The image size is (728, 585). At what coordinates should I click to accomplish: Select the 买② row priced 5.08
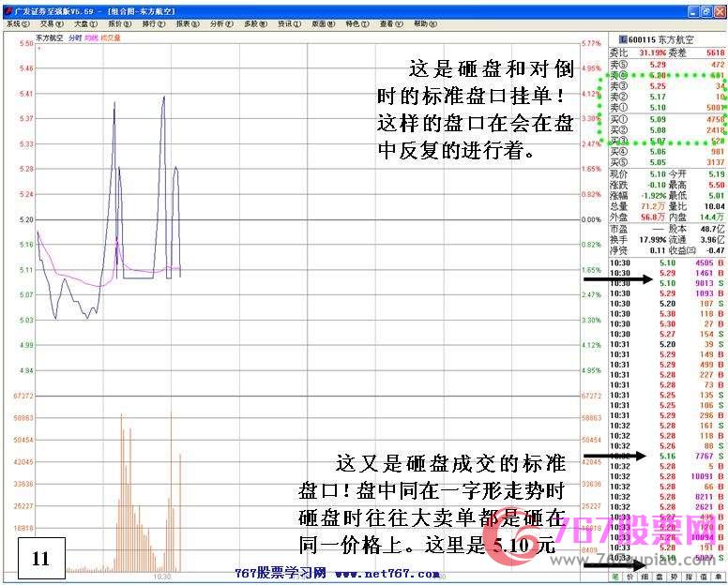[x=667, y=130]
